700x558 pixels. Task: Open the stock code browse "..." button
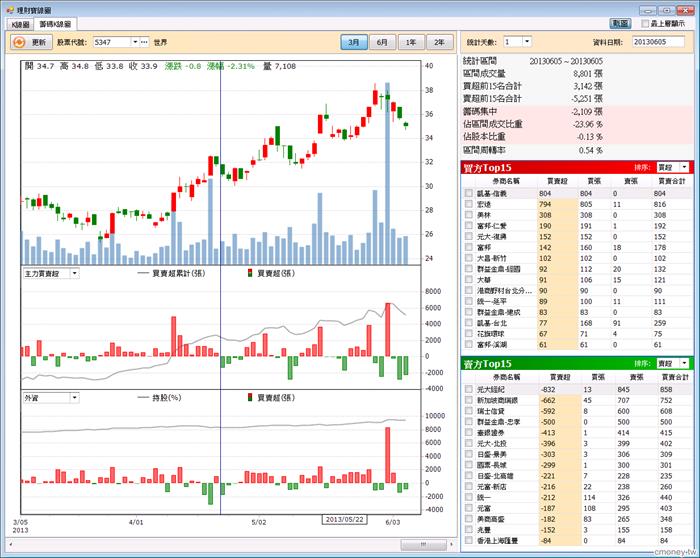point(144,42)
